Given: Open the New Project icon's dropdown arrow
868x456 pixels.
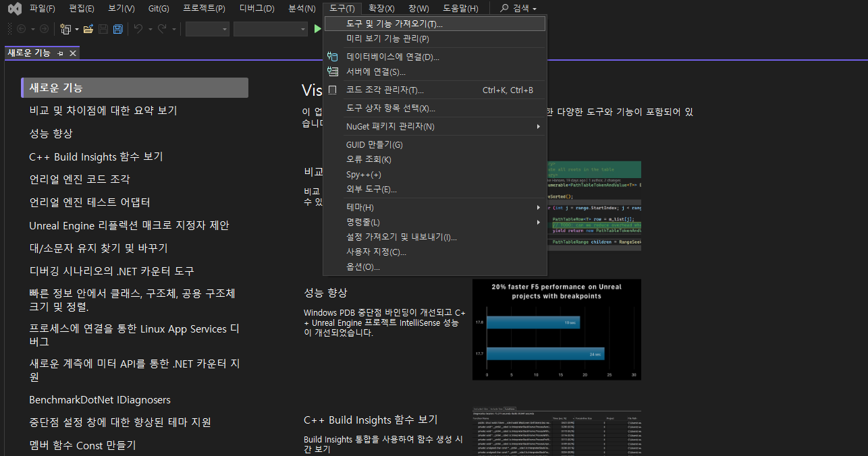Looking at the screenshot, I should point(76,29).
